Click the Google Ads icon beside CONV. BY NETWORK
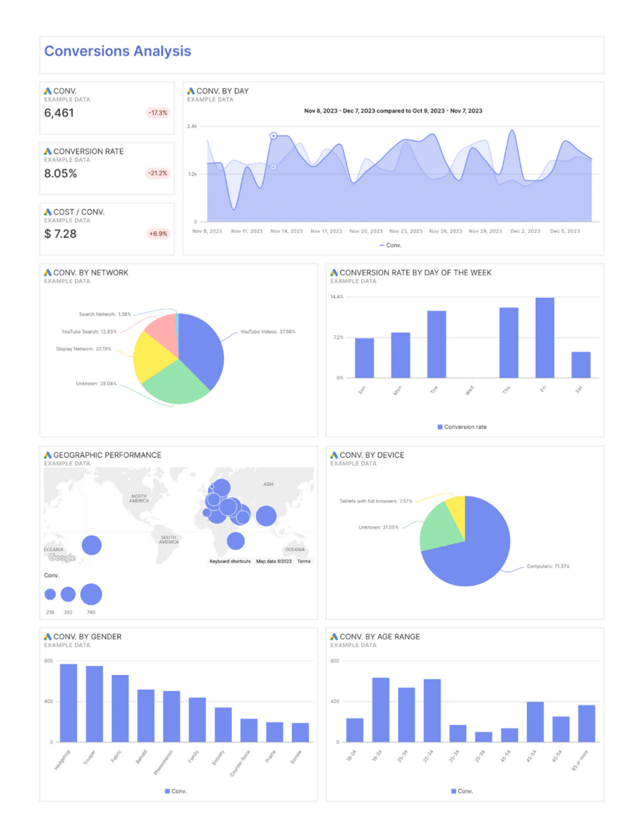 tap(48, 272)
